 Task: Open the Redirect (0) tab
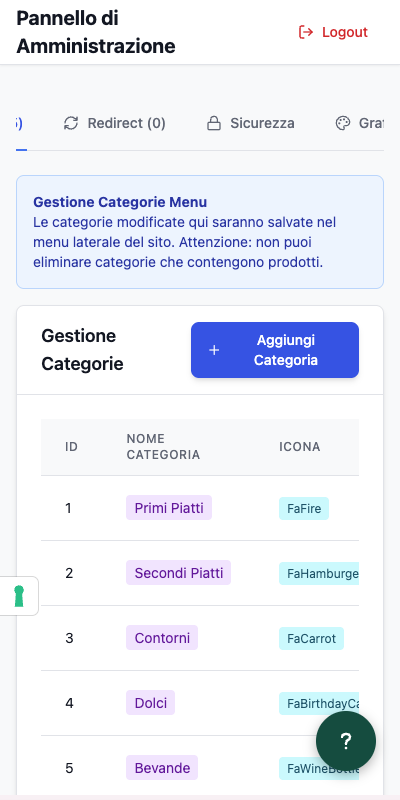[115, 123]
